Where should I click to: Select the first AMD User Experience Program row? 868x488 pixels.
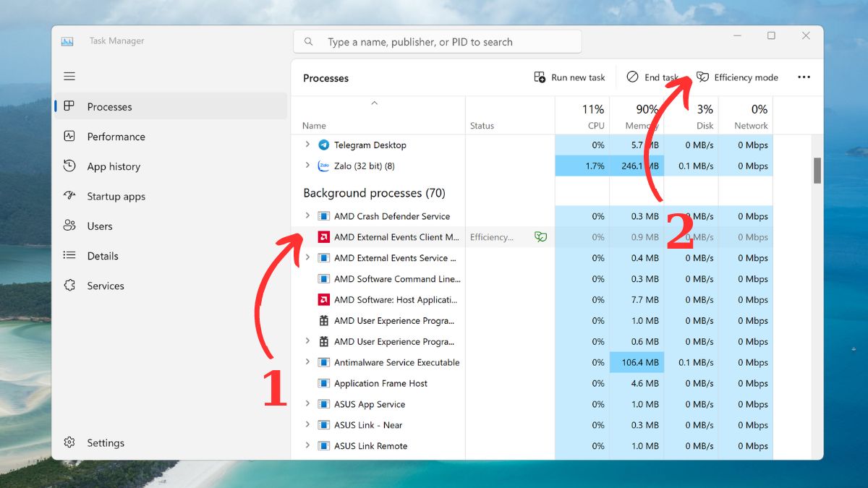click(532, 320)
